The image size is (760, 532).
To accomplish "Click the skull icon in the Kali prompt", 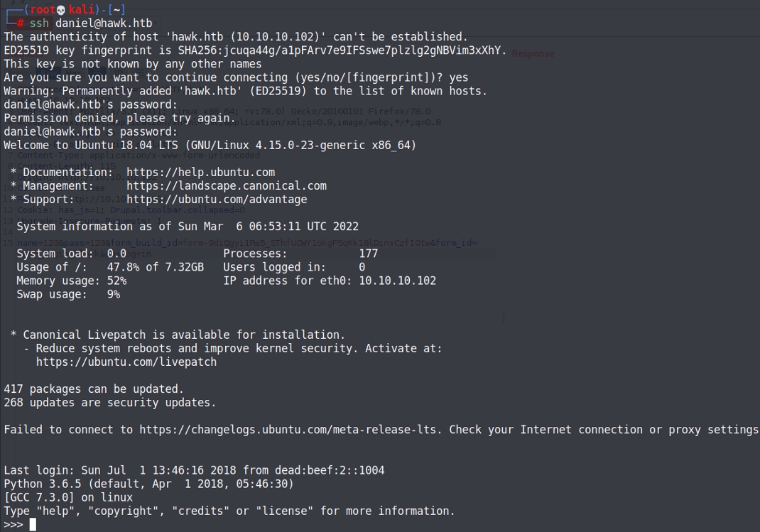I will [62, 9].
